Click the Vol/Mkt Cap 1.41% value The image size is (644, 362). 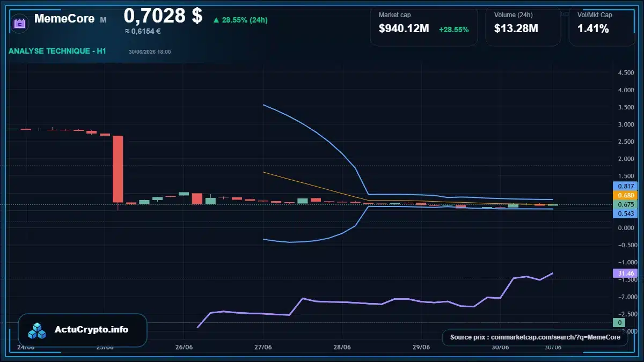click(x=593, y=29)
